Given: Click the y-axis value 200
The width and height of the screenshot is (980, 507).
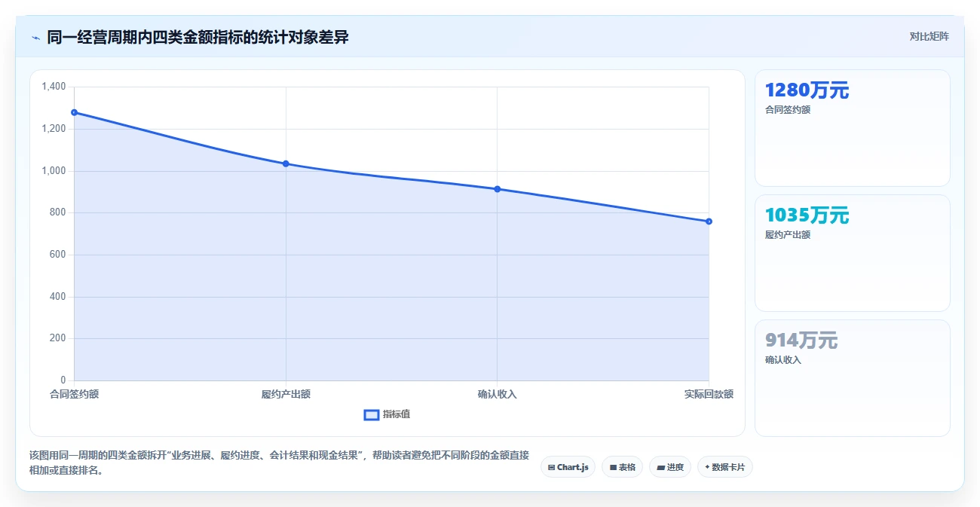Looking at the screenshot, I should [59, 338].
